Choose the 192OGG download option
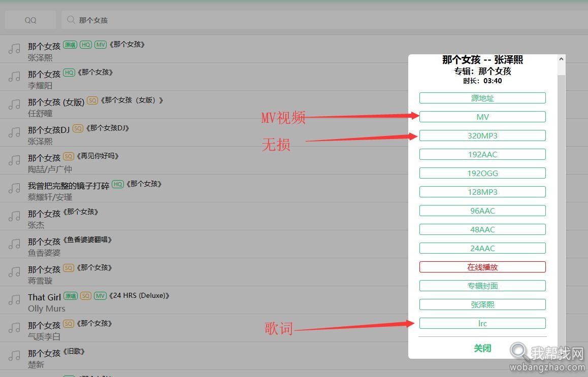The image size is (588, 377). click(x=482, y=173)
